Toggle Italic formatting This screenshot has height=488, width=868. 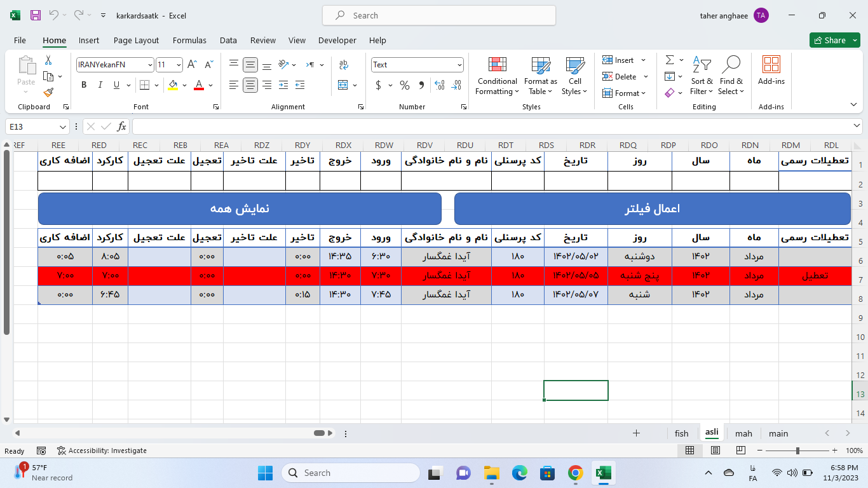[x=100, y=85]
